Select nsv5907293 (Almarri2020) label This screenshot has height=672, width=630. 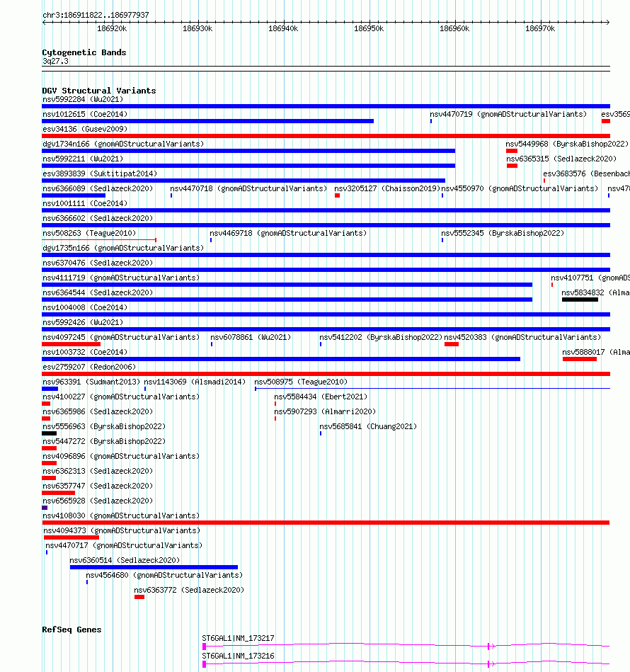pos(325,411)
